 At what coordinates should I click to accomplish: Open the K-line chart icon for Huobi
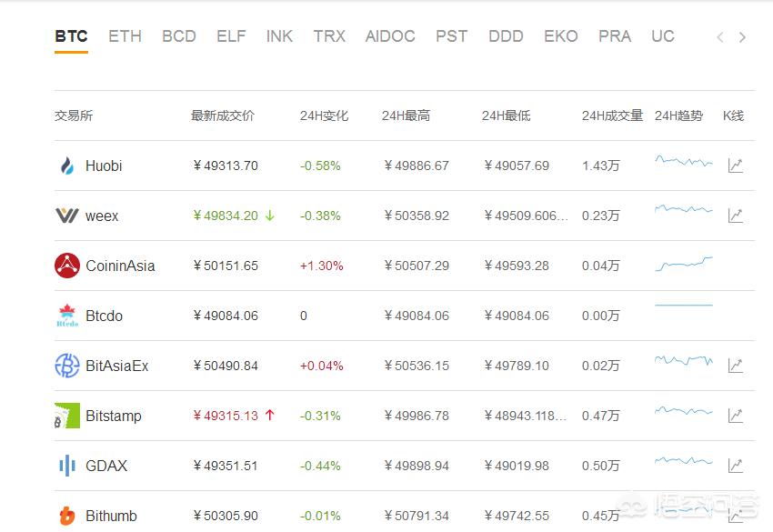click(735, 166)
